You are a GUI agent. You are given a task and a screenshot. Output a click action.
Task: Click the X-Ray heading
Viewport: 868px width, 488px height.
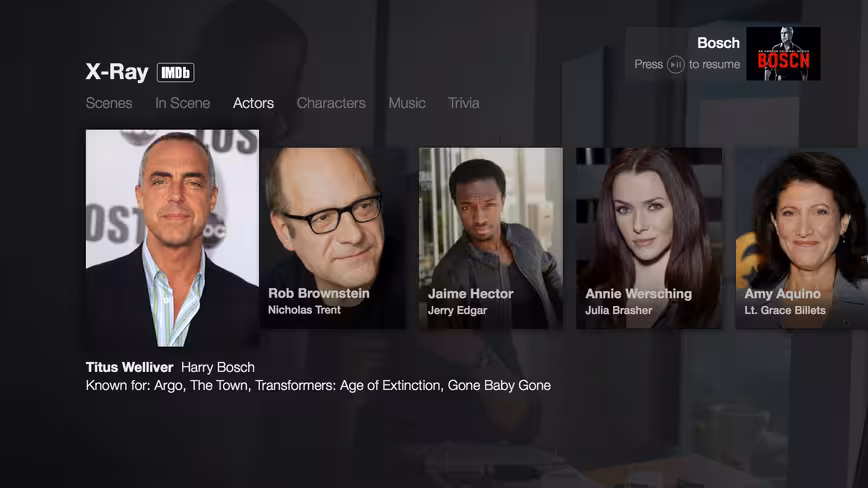[117, 72]
